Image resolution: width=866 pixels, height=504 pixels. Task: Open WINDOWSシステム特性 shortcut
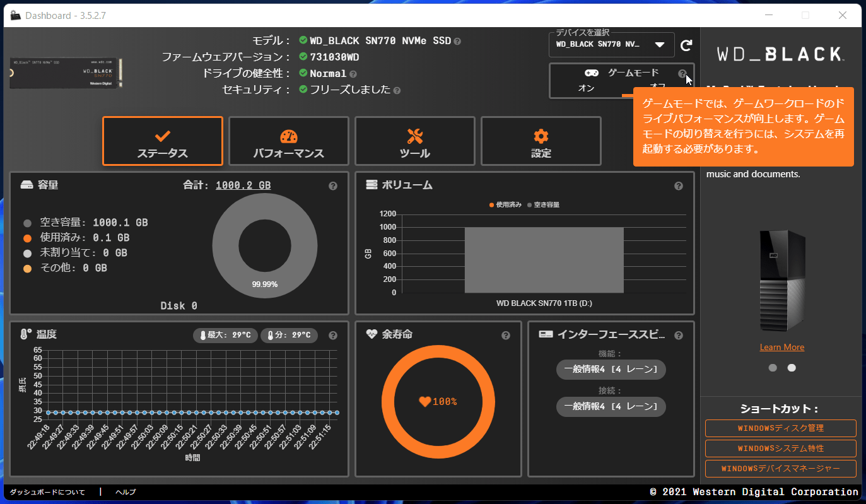(x=781, y=448)
